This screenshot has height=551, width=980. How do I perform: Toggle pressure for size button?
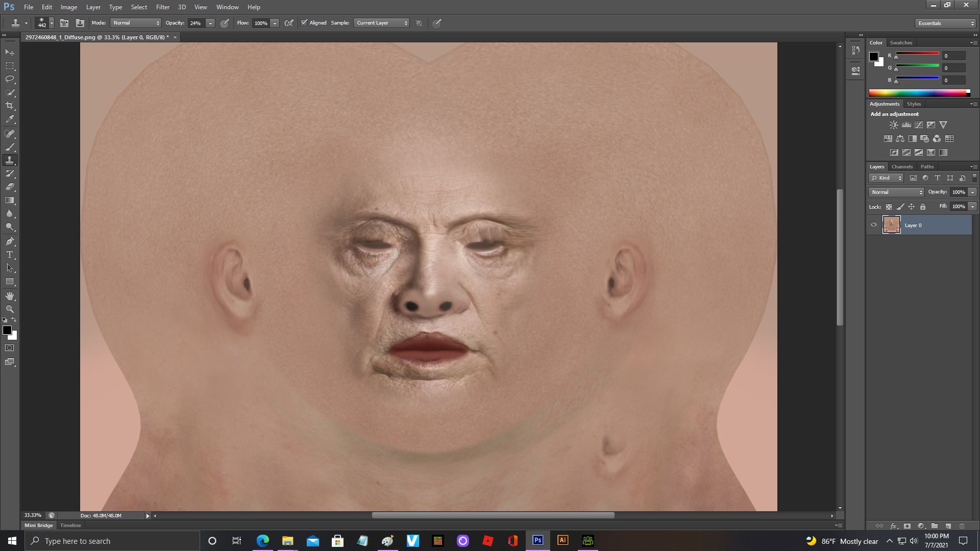437,23
